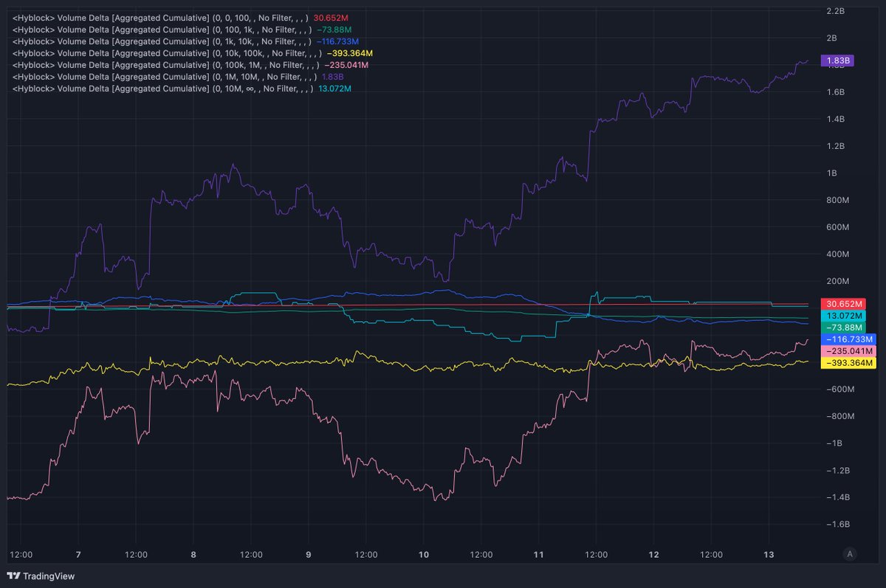The image size is (886, 588).
Task: Select the Volume Delta (0, 1M, 10M) legend row
Action: [x=177, y=77]
